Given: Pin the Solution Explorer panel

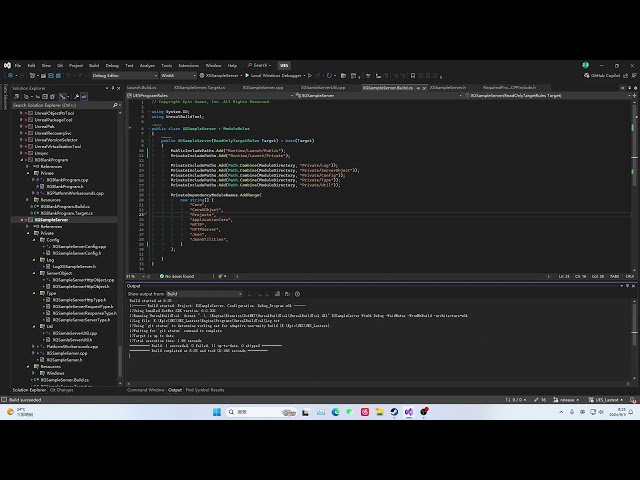Looking at the screenshot, I should 113,88.
